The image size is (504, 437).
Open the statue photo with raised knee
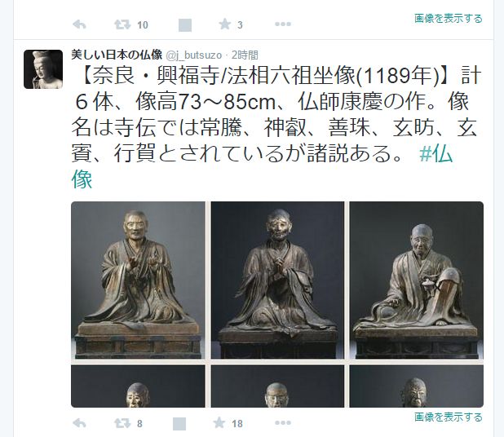[417, 280]
